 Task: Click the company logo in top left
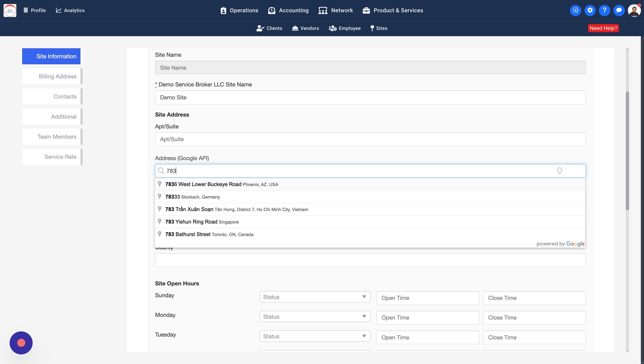pos(10,10)
